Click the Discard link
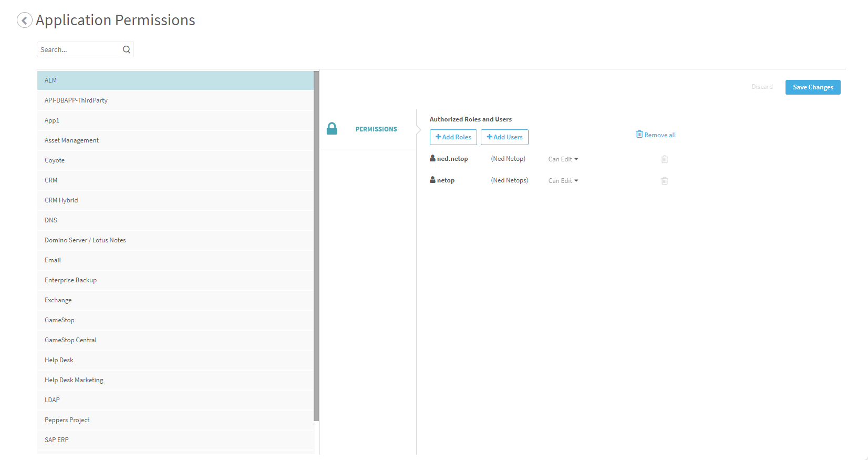 click(x=762, y=87)
